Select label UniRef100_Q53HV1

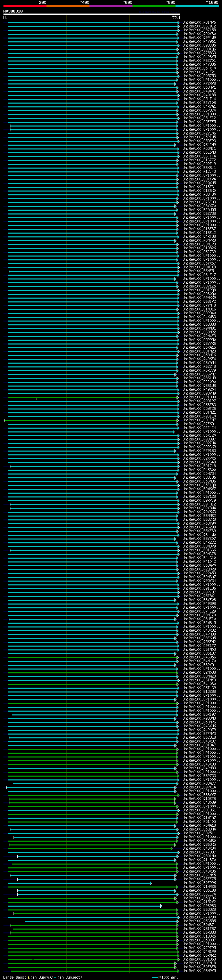(199, 88)
